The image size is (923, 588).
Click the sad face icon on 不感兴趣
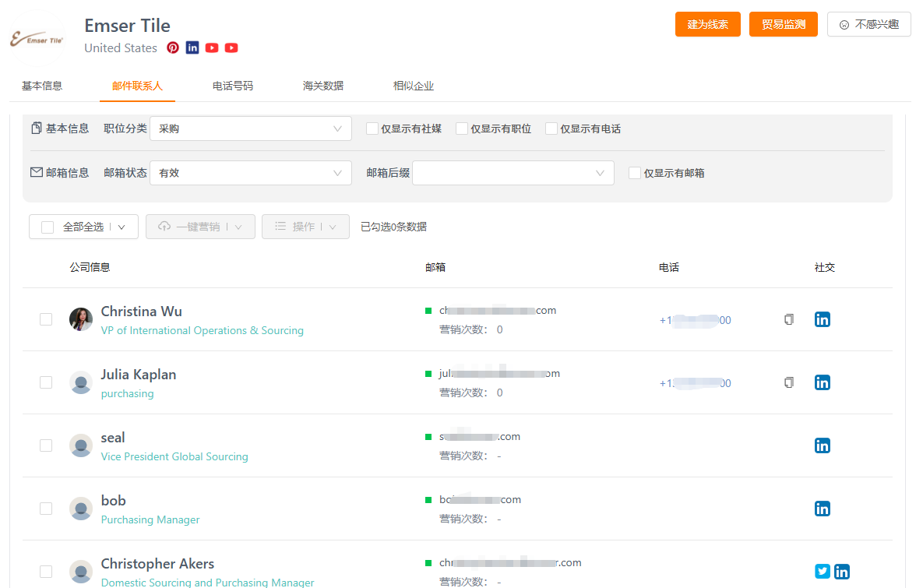(844, 25)
